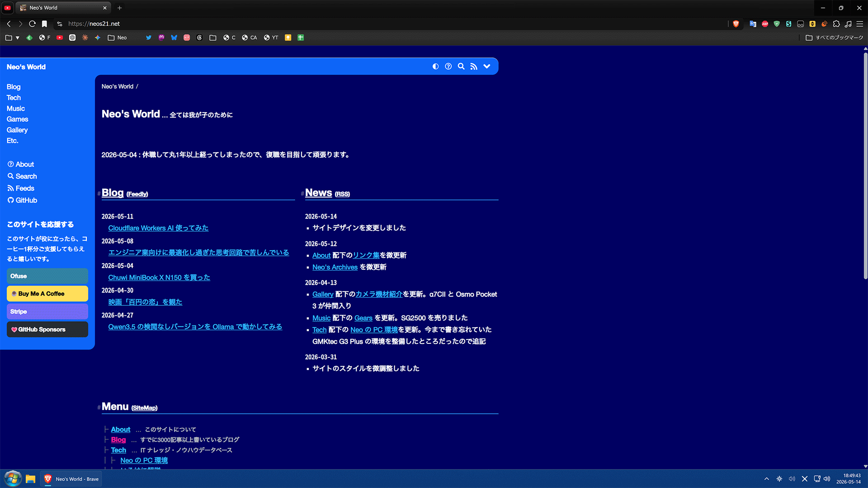Open the Gemini sparkle bookmark

tap(98, 38)
